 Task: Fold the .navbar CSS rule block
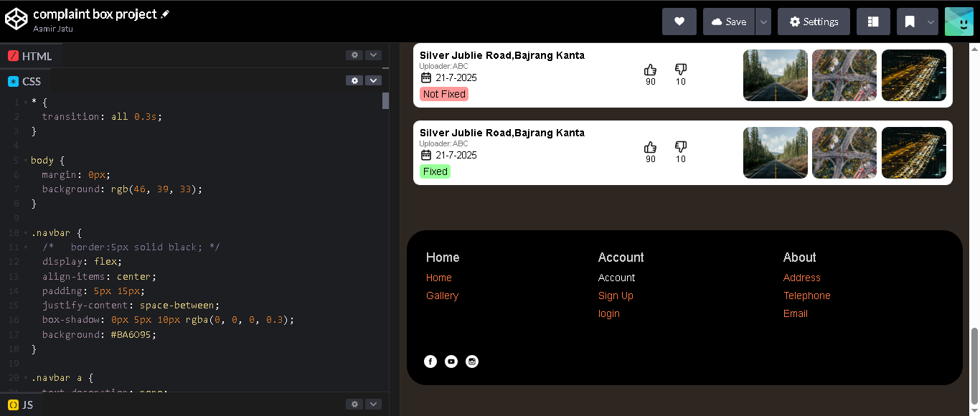[26, 233]
